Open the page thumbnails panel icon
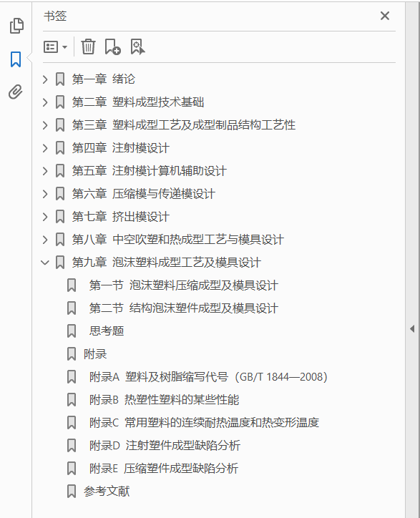This screenshot has width=420, height=518. coord(16,26)
